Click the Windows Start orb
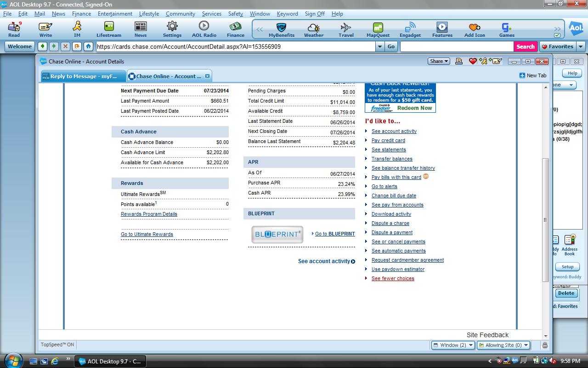The width and height of the screenshot is (588, 368). pos(12,361)
